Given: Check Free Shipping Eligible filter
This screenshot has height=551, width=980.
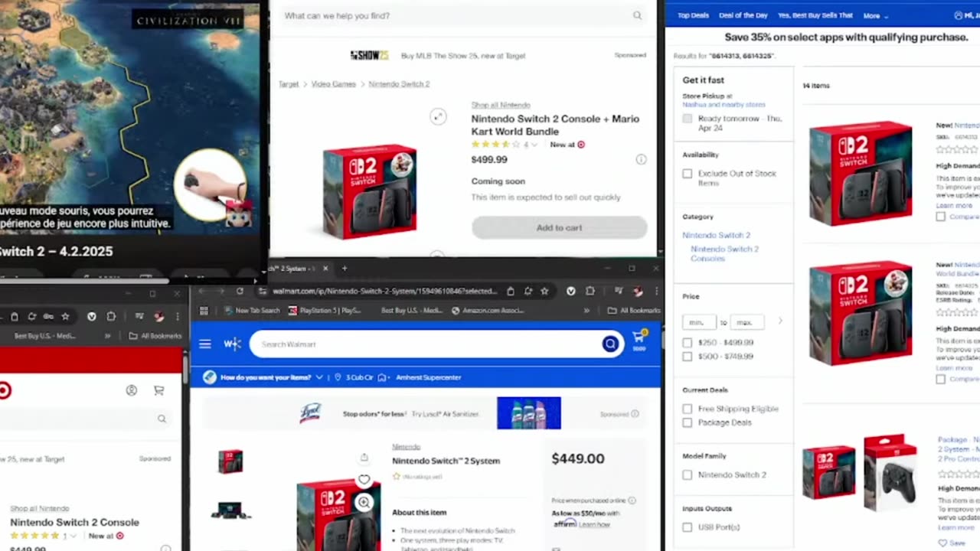Looking at the screenshot, I should coord(687,409).
